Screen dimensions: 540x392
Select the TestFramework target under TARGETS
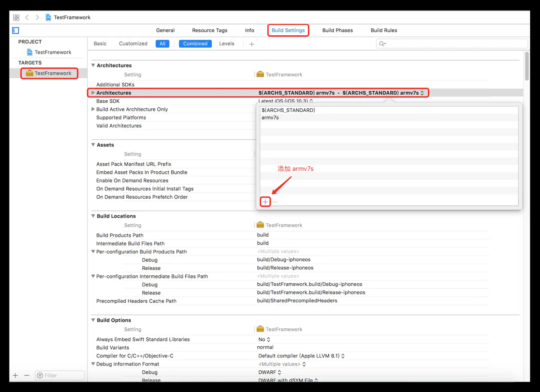tap(49, 73)
